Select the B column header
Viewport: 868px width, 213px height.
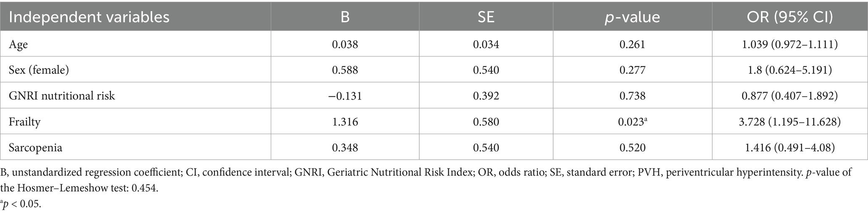click(x=345, y=17)
